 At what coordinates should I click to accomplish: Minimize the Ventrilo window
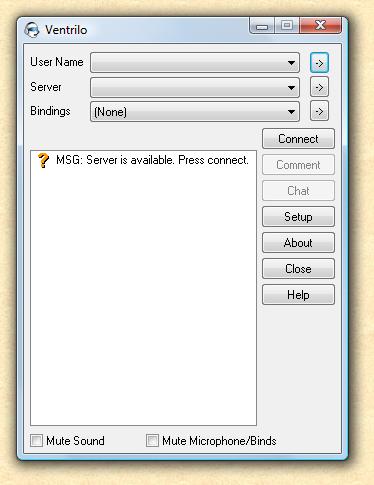tap(262, 26)
